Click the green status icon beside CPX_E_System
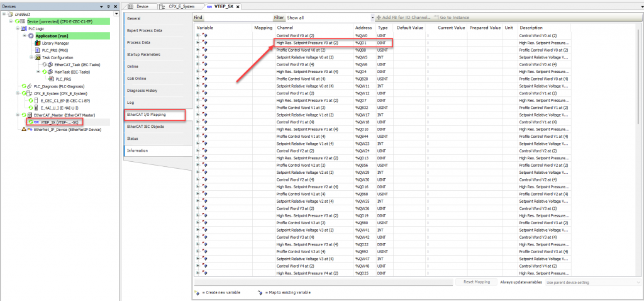 tap(24, 93)
